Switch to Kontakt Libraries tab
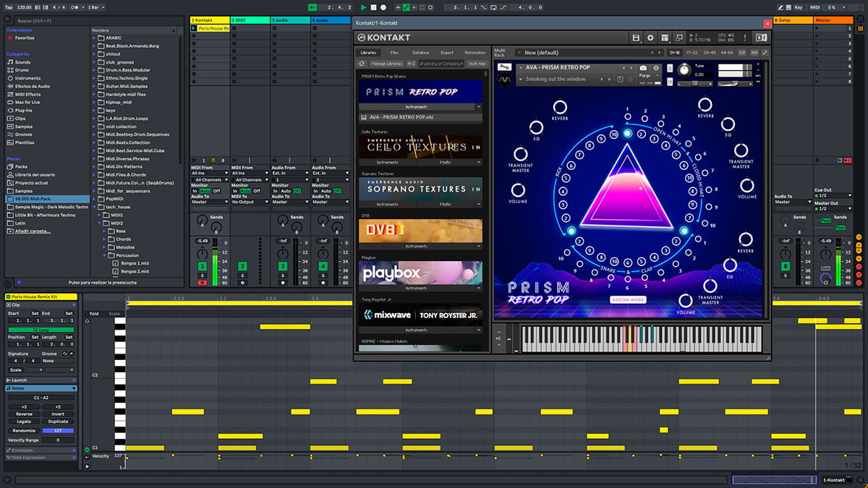The width and height of the screenshot is (868, 488). coord(368,53)
